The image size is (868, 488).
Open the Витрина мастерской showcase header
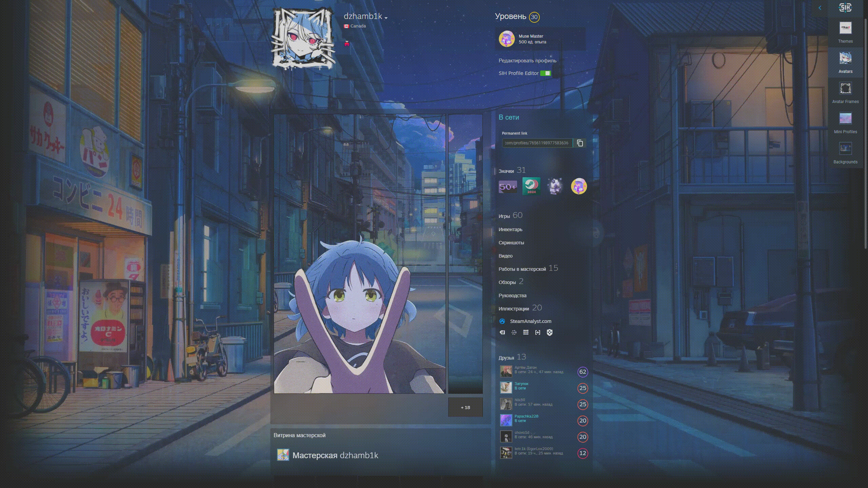pos(299,435)
